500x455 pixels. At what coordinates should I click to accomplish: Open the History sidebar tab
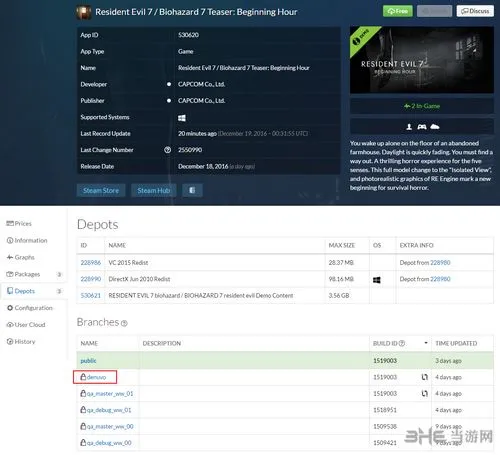click(21, 342)
